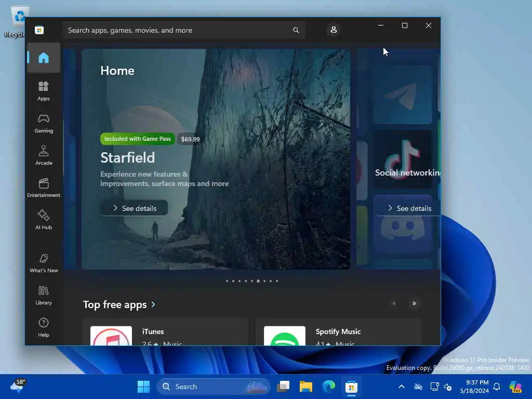Click See details for Starfield
Screen dimensions: 532x399
[135, 208]
